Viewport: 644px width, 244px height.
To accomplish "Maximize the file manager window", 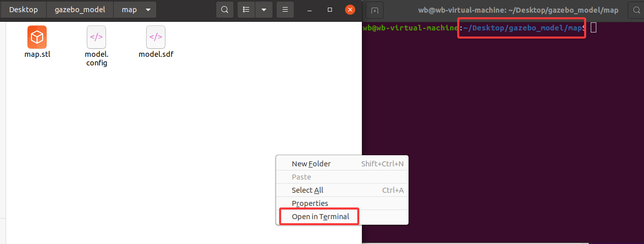I will pos(330,10).
